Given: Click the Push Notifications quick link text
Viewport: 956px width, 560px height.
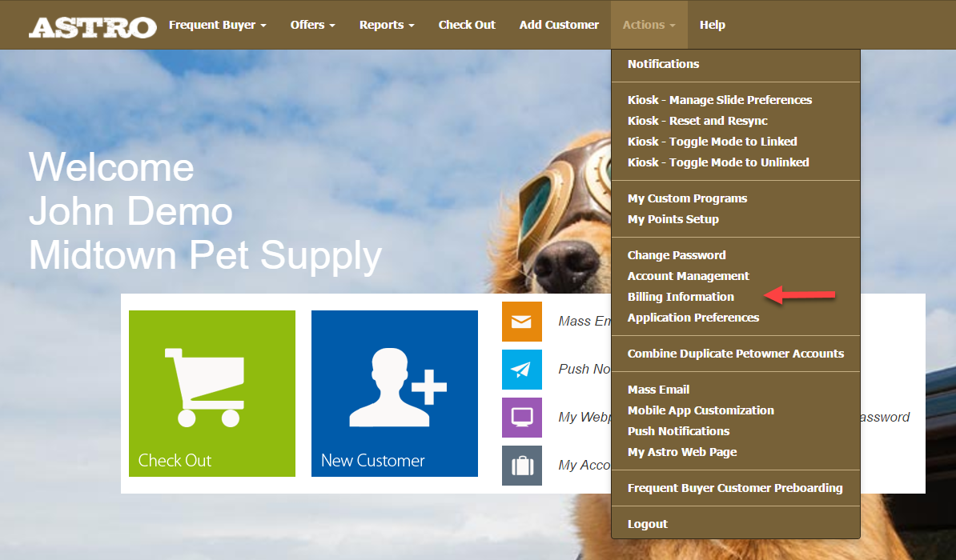Looking at the screenshot, I should click(x=584, y=370).
